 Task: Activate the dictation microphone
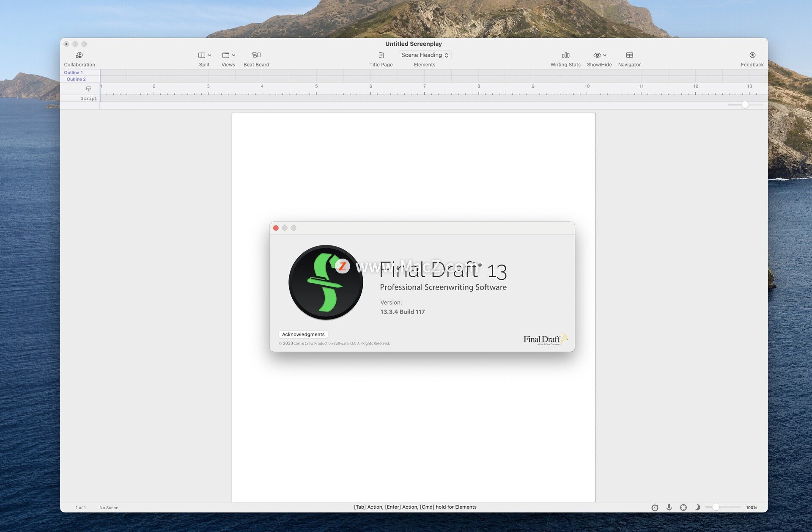coord(669,507)
